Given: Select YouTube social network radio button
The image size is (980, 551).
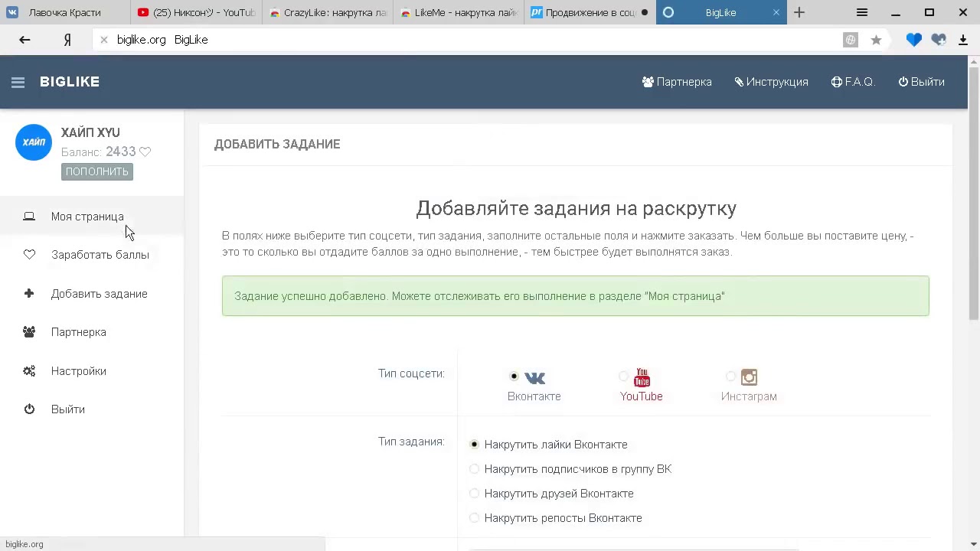Looking at the screenshot, I should pos(624,376).
